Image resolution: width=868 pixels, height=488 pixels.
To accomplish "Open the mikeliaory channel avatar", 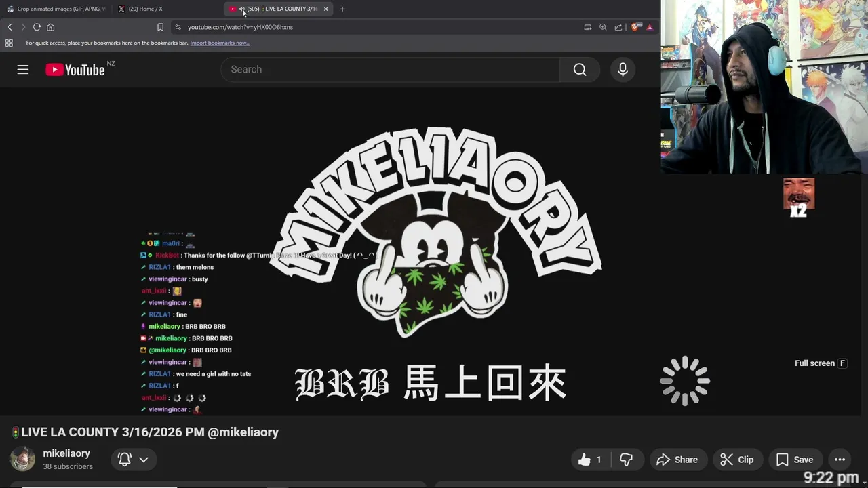I will click(x=22, y=459).
